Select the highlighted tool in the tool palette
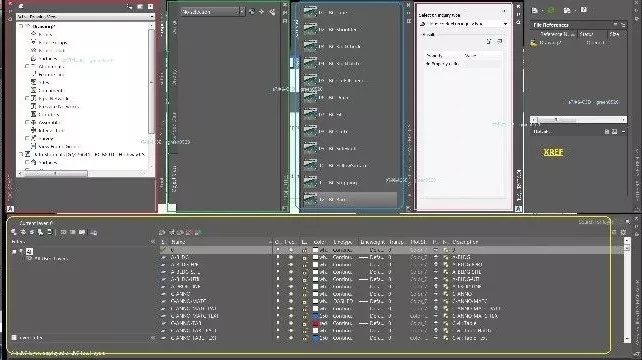The image size is (642, 360). [350, 199]
